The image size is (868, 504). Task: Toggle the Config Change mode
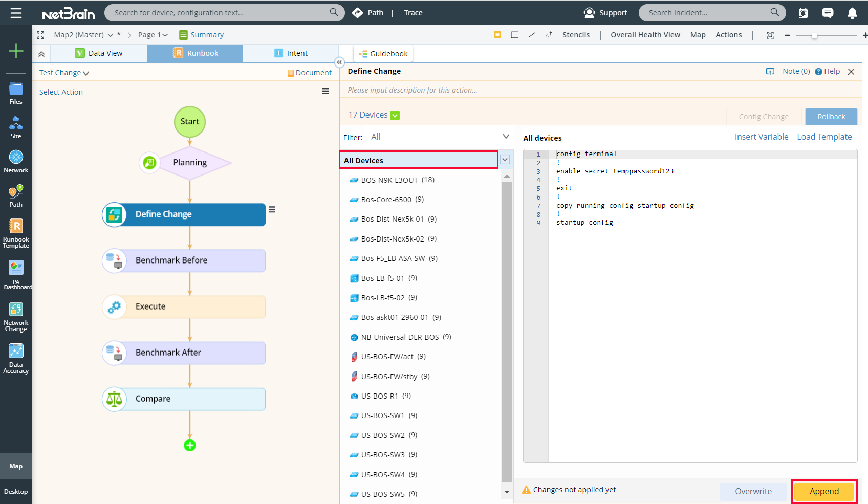click(763, 117)
